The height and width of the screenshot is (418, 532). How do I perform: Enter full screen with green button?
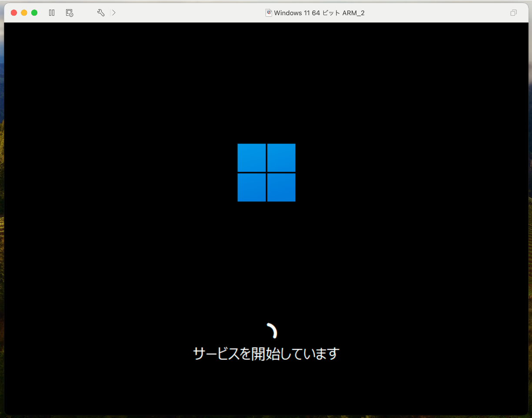click(x=34, y=13)
